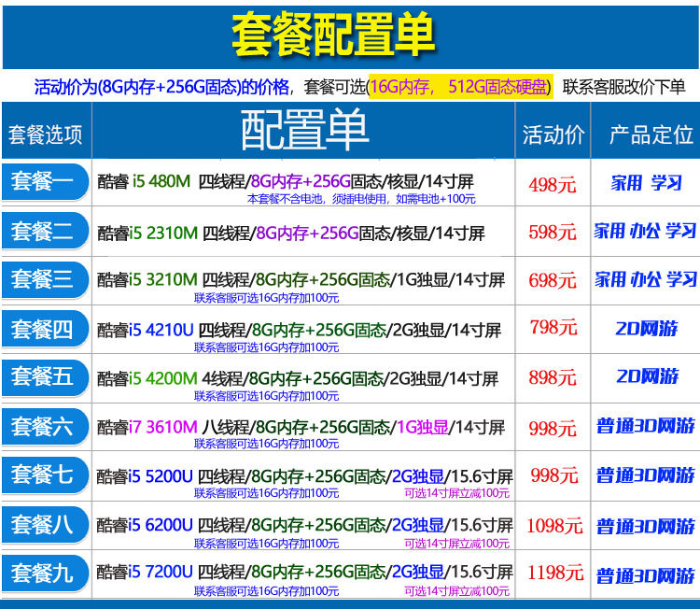Screen dimensions: 700x609
Task: Click the blue 活动价为(8G内存+256G固态)的价格 text
Action: click(x=162, y=86)
